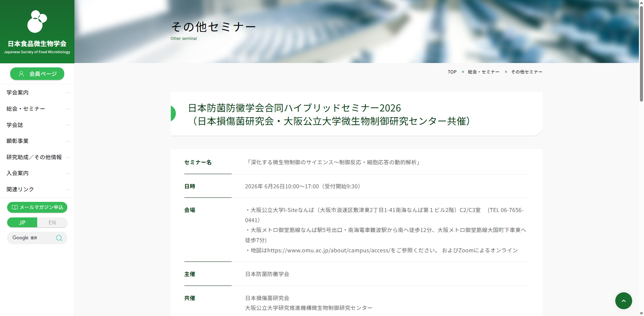Click the book icon in メールマガジン申込
This screenshot has width=644, height=316.
[15, 207]
